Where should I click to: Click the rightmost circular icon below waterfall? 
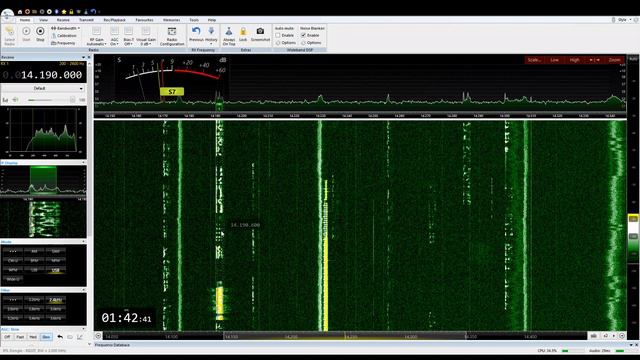[x=622, y=336]
